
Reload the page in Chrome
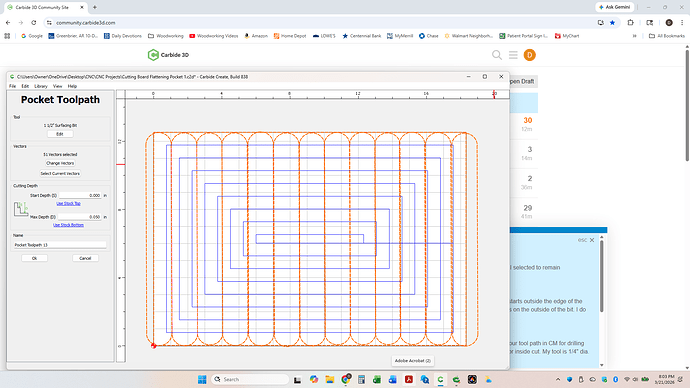[x=33, y=22]
